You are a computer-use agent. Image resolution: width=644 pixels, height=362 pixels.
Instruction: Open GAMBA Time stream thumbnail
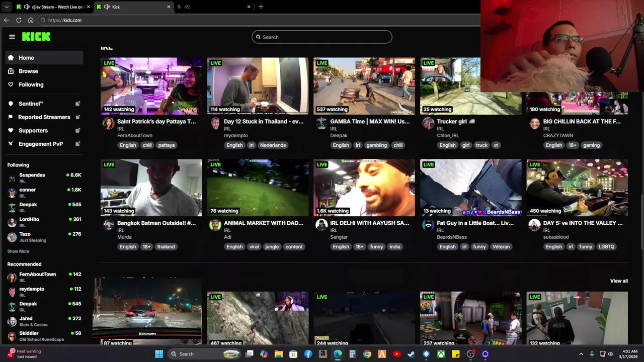364,86
